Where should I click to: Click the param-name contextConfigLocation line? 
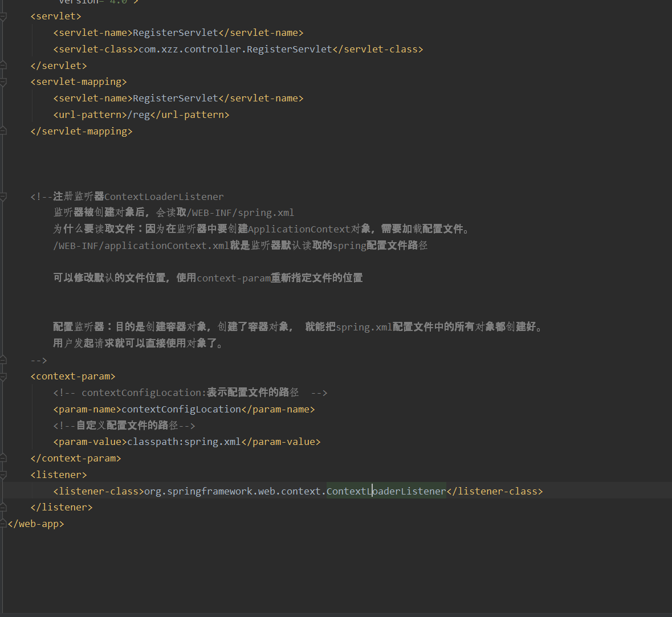[184, 409]
